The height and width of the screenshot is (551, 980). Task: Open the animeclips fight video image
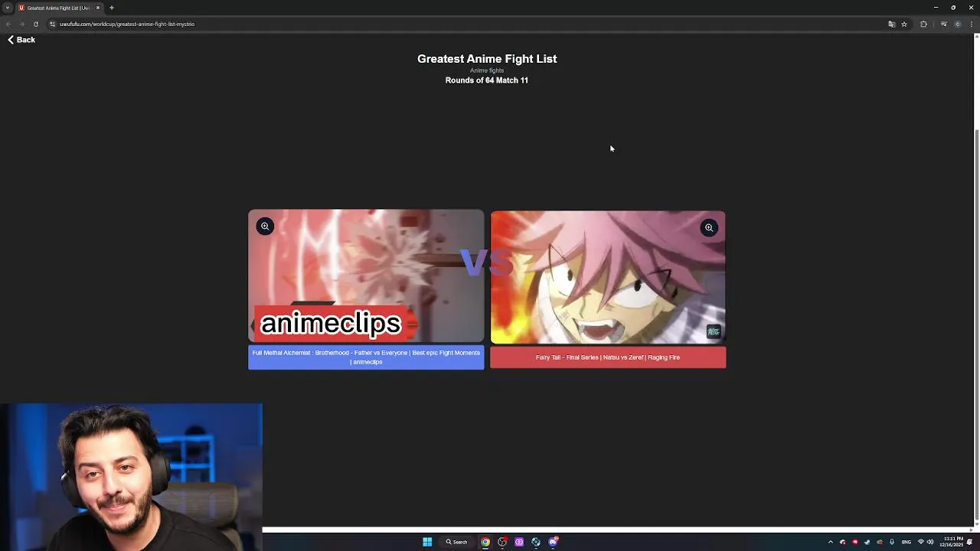[x=366, y=276]
